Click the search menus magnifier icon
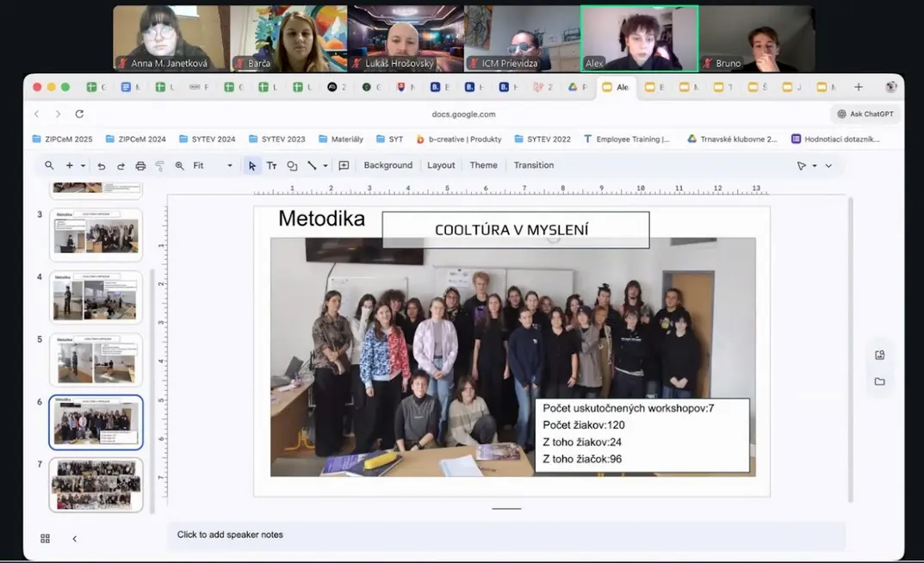Image resolution: width=924 pixels, height=563 pixels. click(x=49, y=165)
